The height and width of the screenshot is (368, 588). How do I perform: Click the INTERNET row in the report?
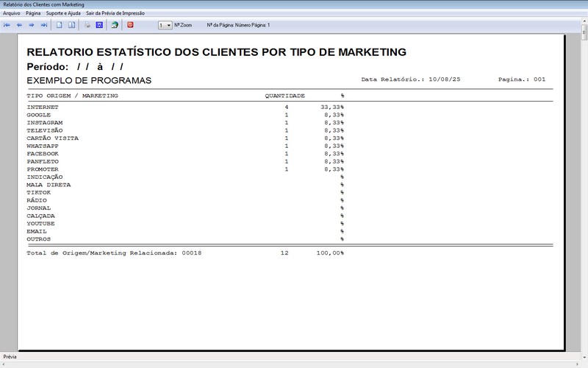(x=43, y=107)
